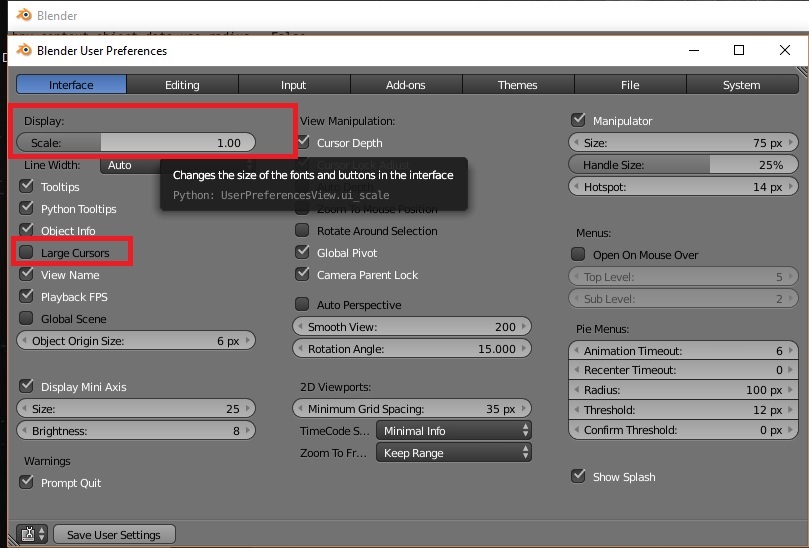Toggle the Manipulator checkbox

pos(578,120)
